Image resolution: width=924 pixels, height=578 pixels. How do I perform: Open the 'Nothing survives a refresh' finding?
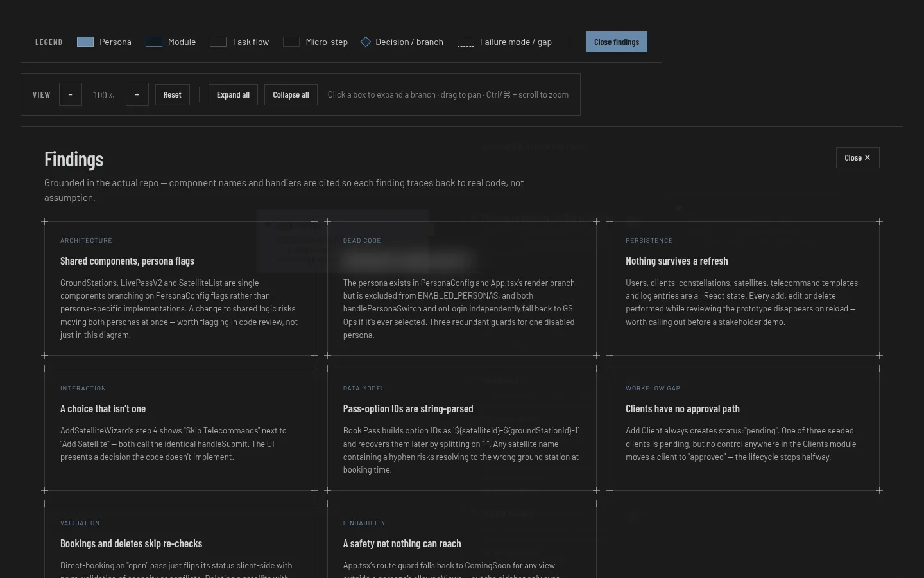744,288
